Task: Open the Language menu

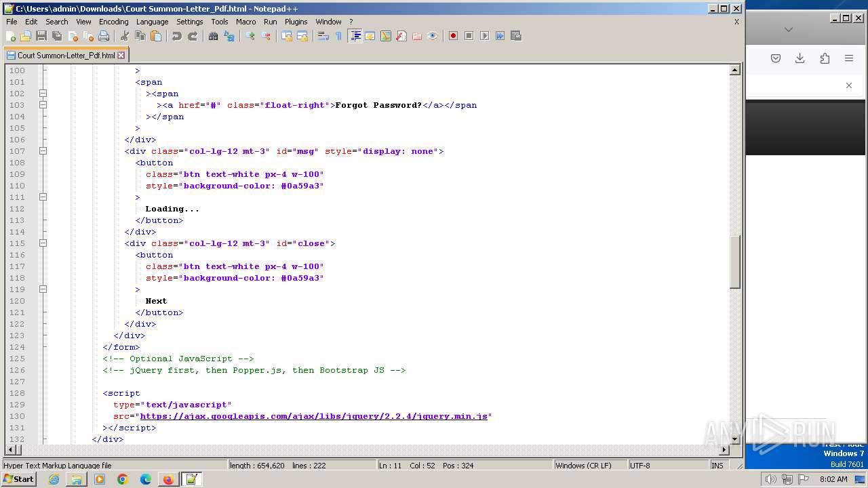Action: 152,22
